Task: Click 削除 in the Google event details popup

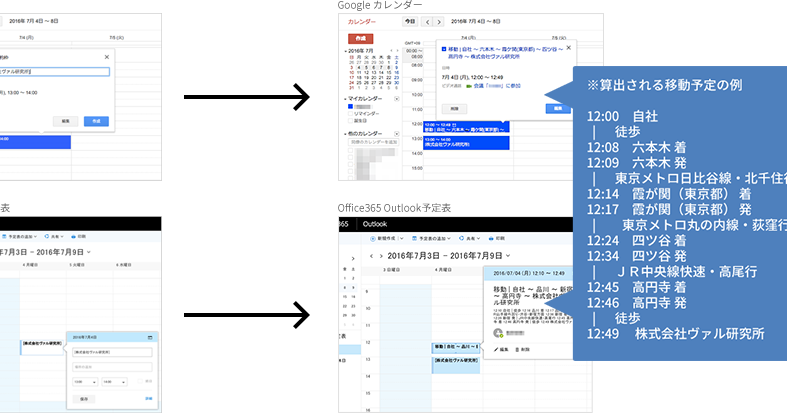Action: coord(454,109)
